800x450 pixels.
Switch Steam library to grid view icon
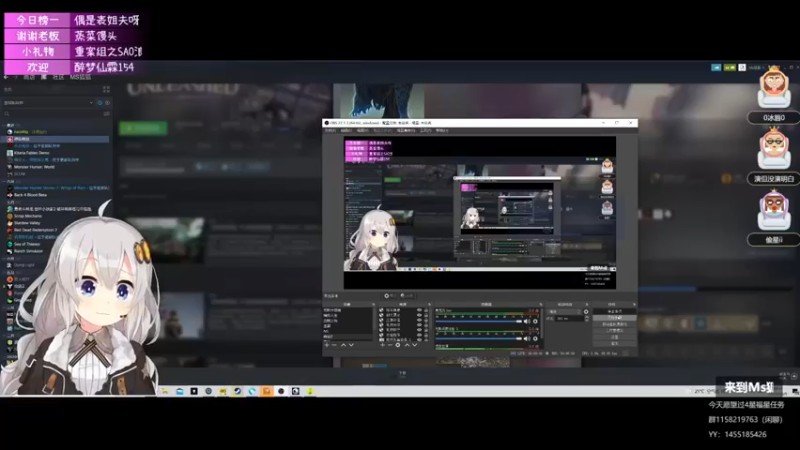point(107,89)
